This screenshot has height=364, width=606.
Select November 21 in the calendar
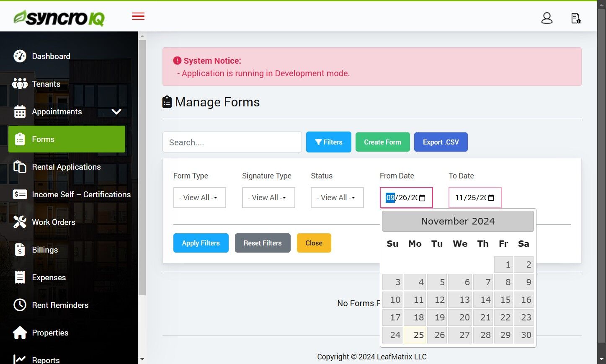point(483,317)
